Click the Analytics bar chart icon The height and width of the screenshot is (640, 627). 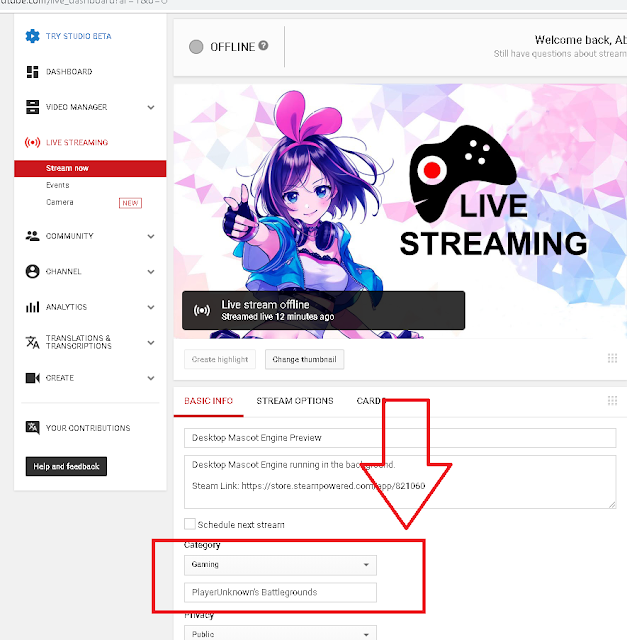click(32, 307)
